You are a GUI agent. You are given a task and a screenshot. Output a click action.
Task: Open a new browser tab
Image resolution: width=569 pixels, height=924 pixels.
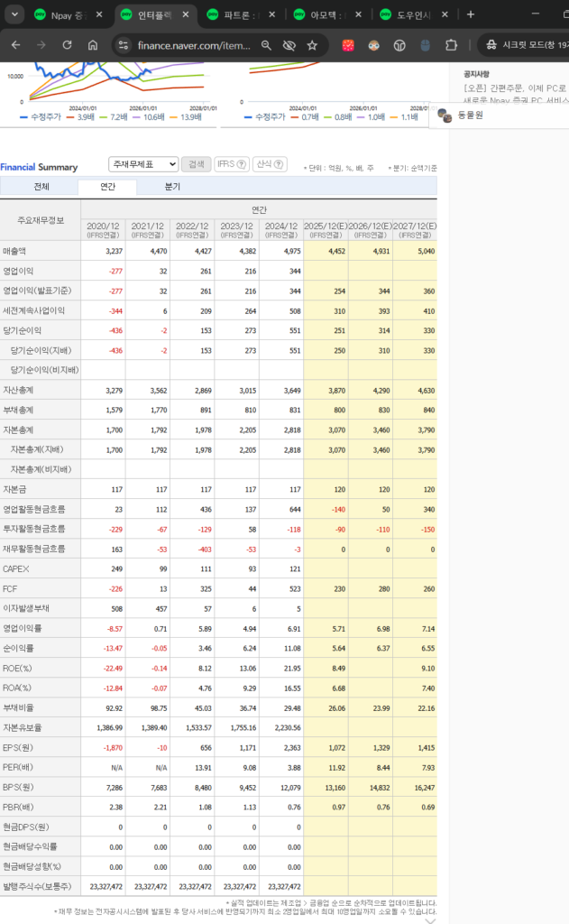470,14
